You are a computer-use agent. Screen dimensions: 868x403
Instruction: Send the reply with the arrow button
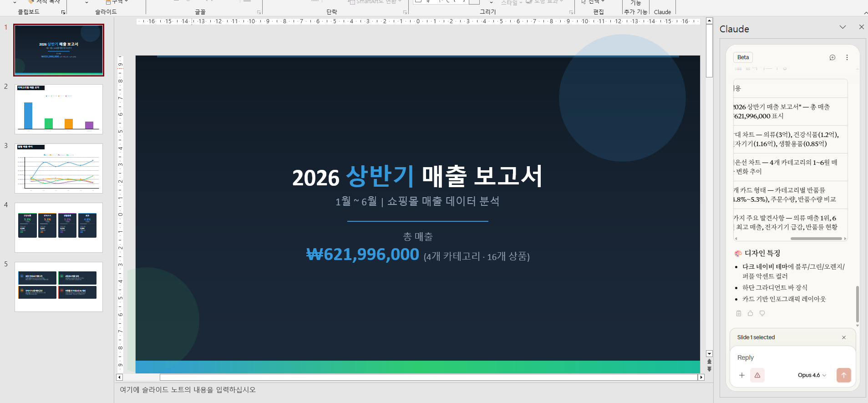843,375
